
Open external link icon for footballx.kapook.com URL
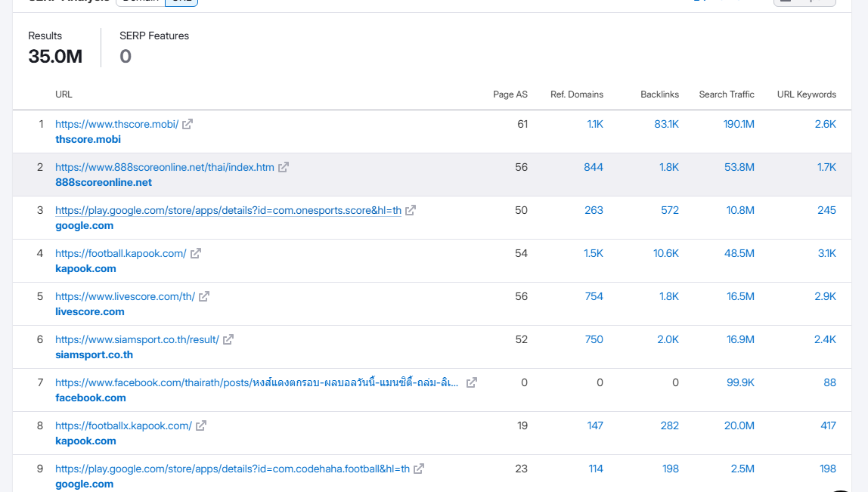(201, 425)
